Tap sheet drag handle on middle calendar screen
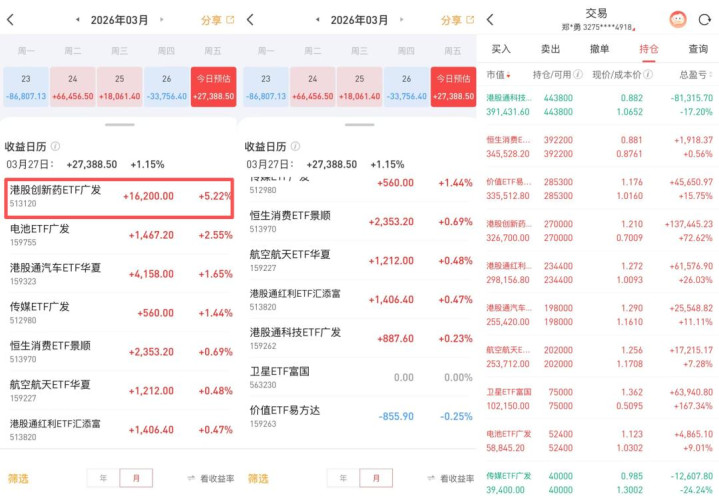This screenshot has width=719, height=496. pos(360,125)
